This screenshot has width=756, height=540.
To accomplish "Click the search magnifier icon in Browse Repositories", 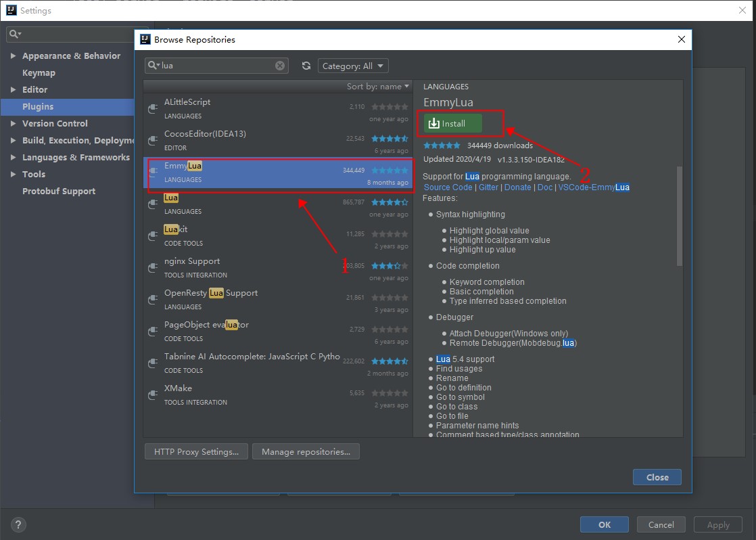I will pos(153,65).
